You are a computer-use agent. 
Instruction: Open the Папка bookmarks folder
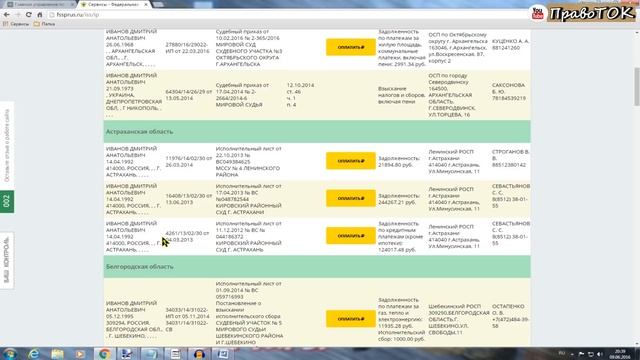pos(44,24)
